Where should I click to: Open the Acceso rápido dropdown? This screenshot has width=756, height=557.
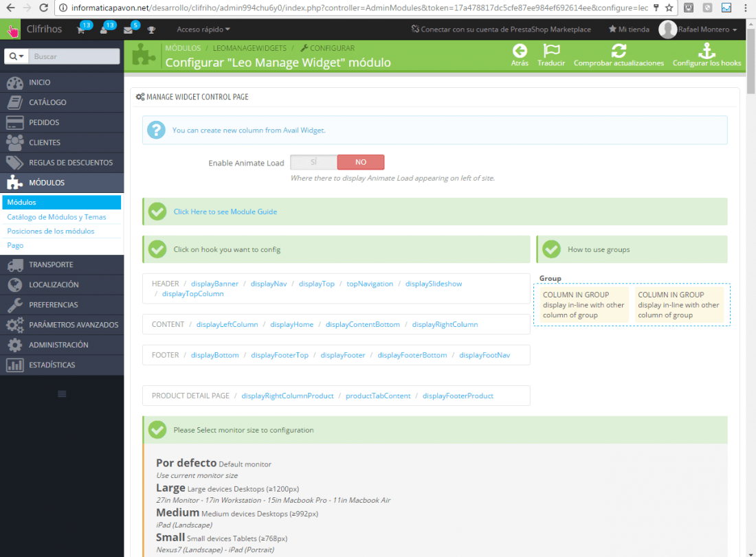coord(203,30)
